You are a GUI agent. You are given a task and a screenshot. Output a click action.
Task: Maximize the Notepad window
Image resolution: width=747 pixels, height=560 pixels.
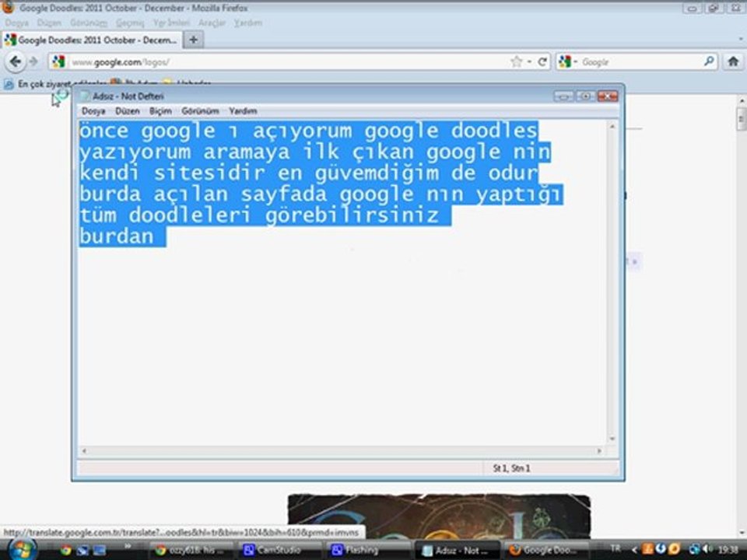(x=585, y=96)
